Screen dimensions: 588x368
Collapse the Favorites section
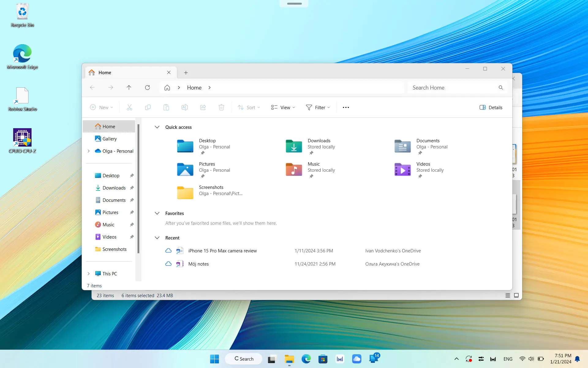click(157, 213)
